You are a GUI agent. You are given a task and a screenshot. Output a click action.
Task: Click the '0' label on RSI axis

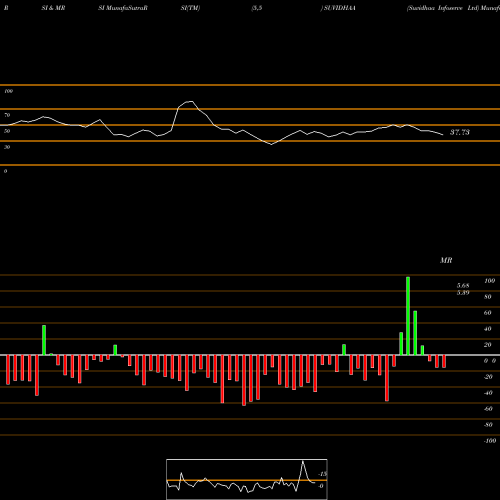[5, 171]
